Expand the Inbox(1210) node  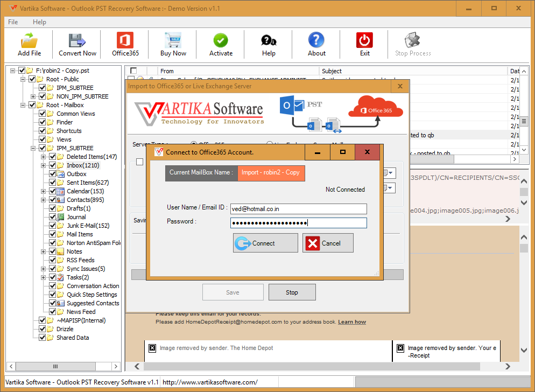(x=44, y=165)
